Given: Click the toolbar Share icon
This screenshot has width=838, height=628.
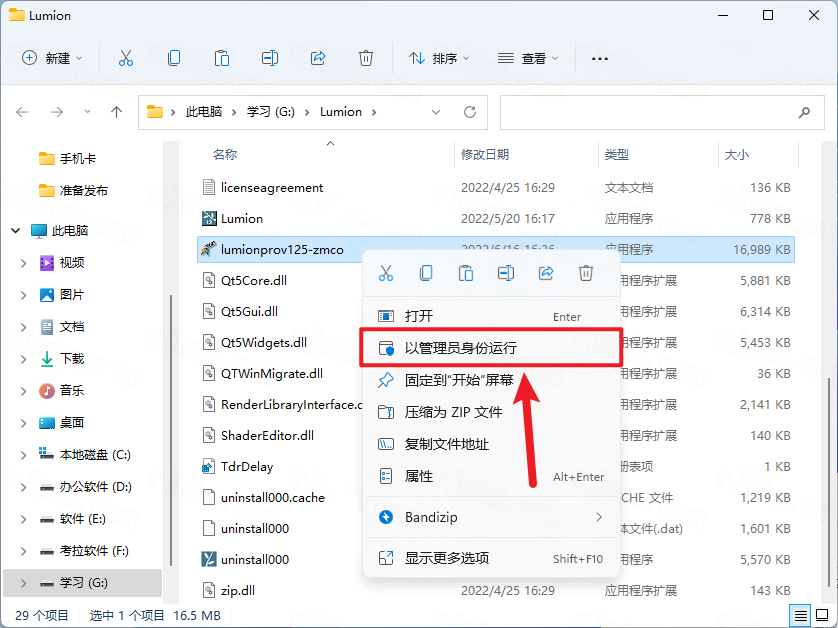Looking at the screenshot, I should [x=318, y=58].
